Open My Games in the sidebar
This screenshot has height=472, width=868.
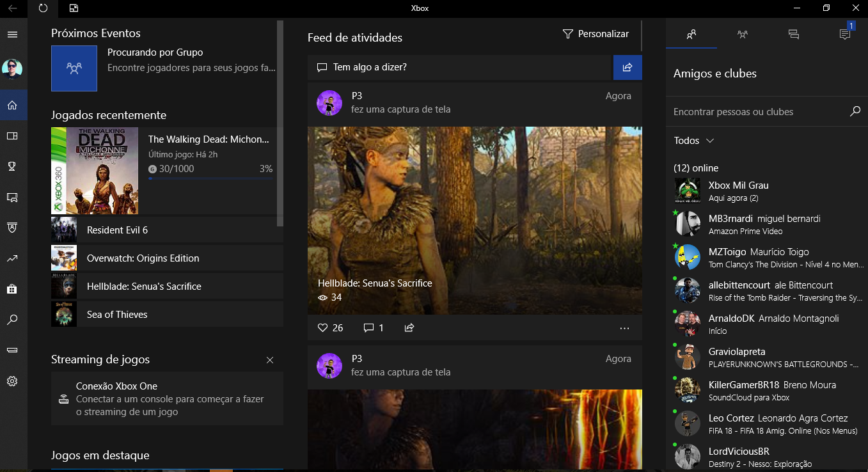tap(12, 136)
